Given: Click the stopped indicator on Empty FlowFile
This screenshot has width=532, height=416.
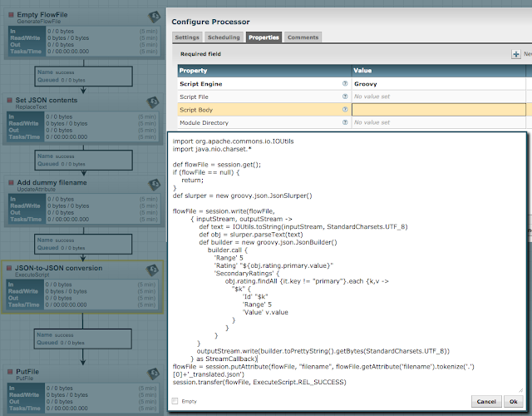Looking at the screenshot, I should 11,15.
